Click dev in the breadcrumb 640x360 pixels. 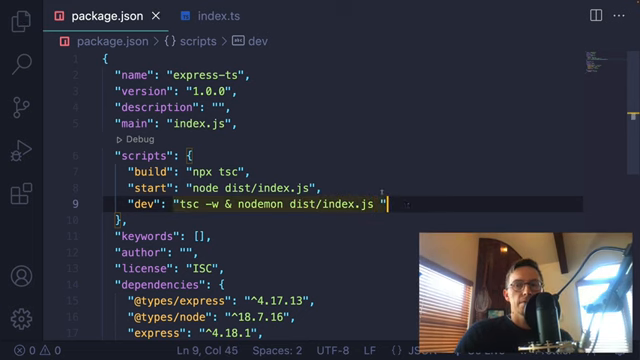click(x=258, y=41)
